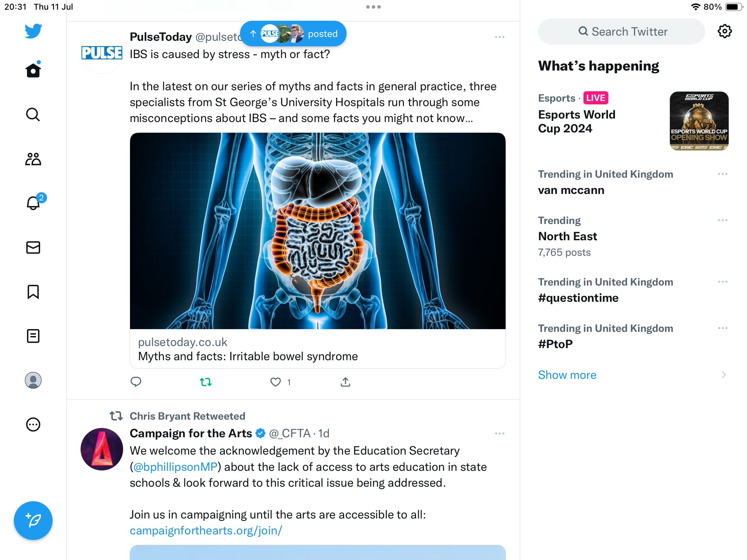Open the Messages envelope icon
Viewport: 747px width, 560px height.
33,248
